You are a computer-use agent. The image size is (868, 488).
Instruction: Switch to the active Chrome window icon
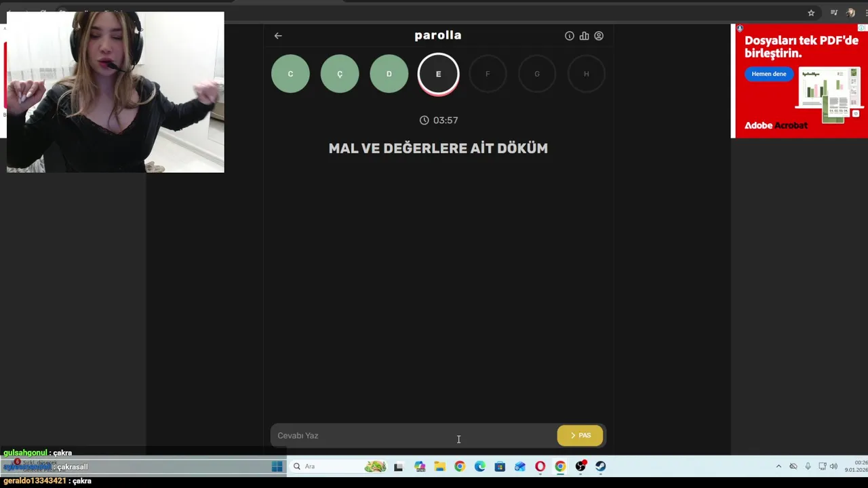click(560, 466)
